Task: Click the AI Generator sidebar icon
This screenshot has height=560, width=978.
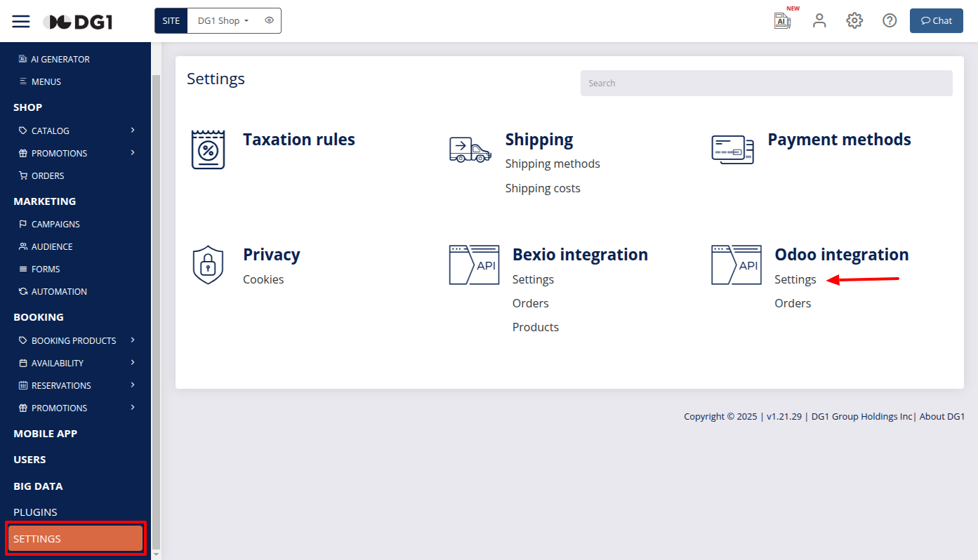Action: pos(23,59)
